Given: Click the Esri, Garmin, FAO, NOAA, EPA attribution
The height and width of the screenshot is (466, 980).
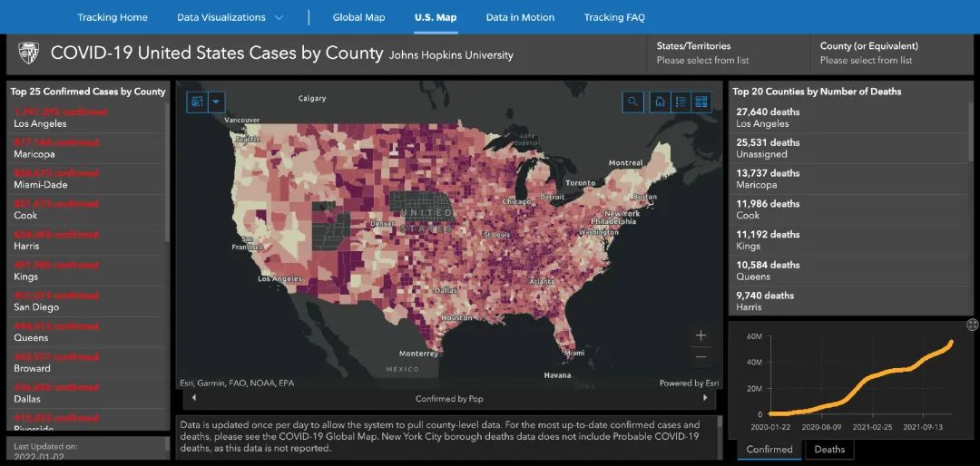Looking at the screenshot, I should (x=237, y=383).
